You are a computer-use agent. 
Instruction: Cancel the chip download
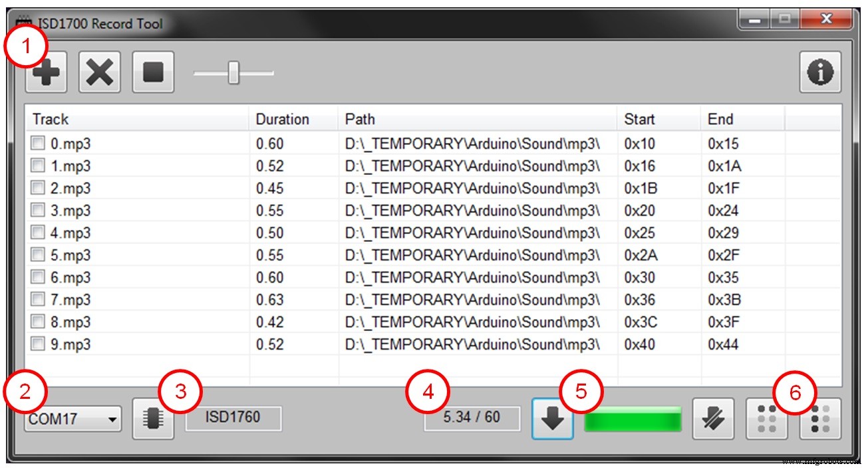(713, 419)
